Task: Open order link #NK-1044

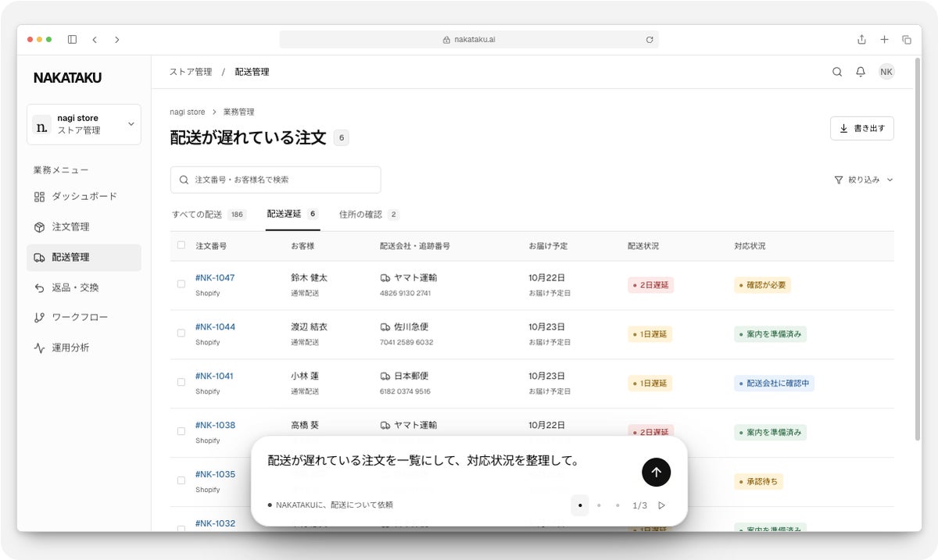Action: 215,327
